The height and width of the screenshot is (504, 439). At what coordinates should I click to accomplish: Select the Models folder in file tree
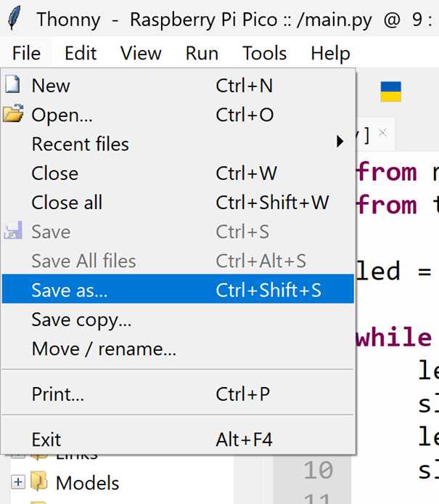pyautogui.click(x=87, y=483)
